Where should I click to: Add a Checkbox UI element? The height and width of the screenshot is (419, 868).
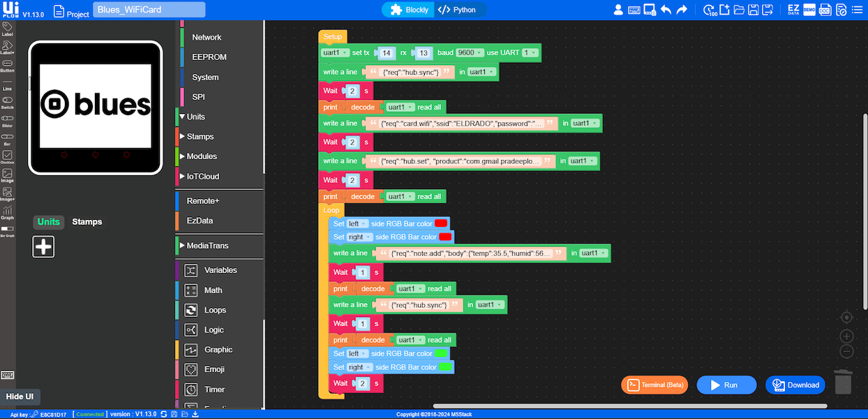[x=7, y=157]
